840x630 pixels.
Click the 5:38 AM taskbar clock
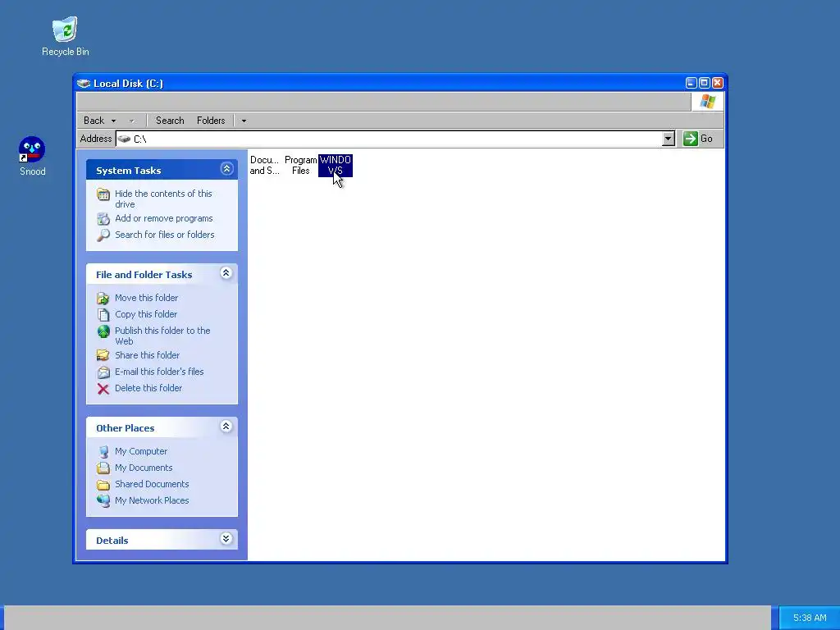(810, 618)
